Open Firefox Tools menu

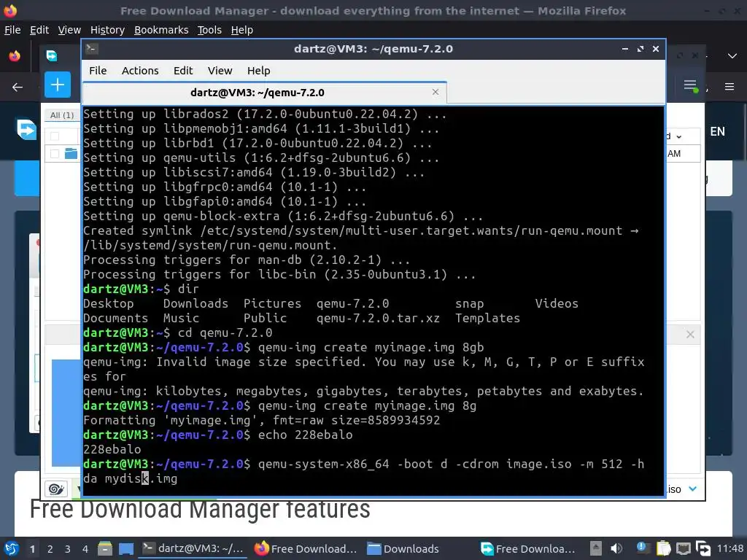(x=209, y=30)
